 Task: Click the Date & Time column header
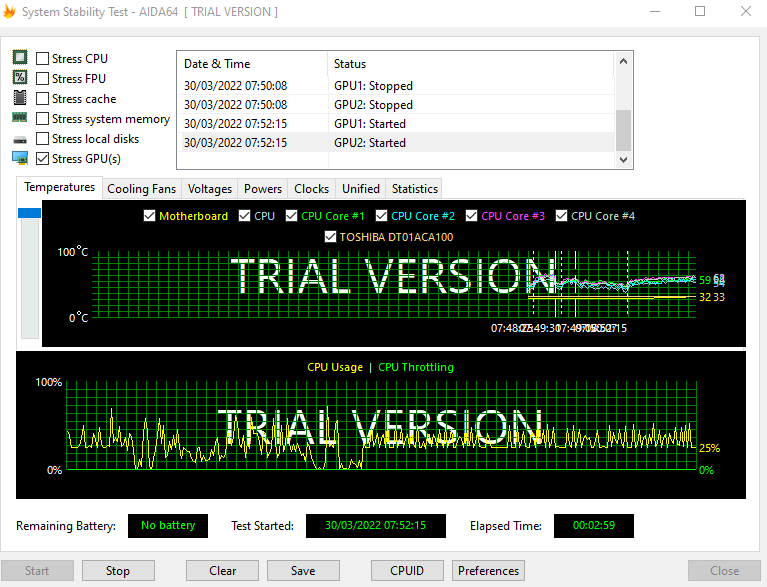tap(252, 64)
